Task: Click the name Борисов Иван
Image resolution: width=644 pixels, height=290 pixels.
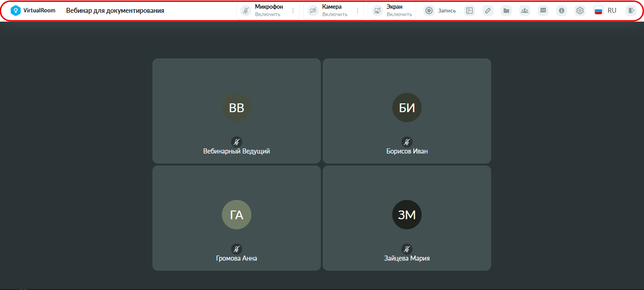Action: (407, 151)
